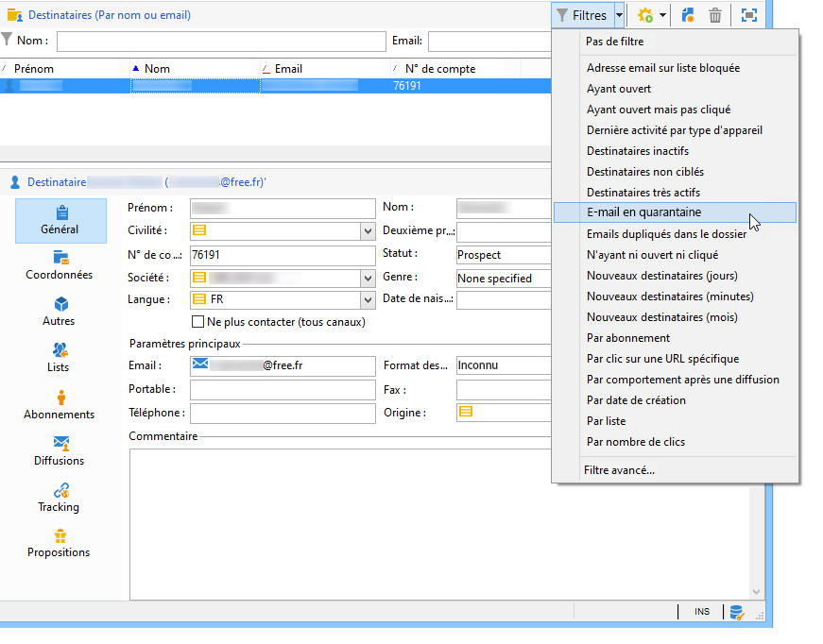Click the Destinataires folder icon in header

tap(15, 15)
